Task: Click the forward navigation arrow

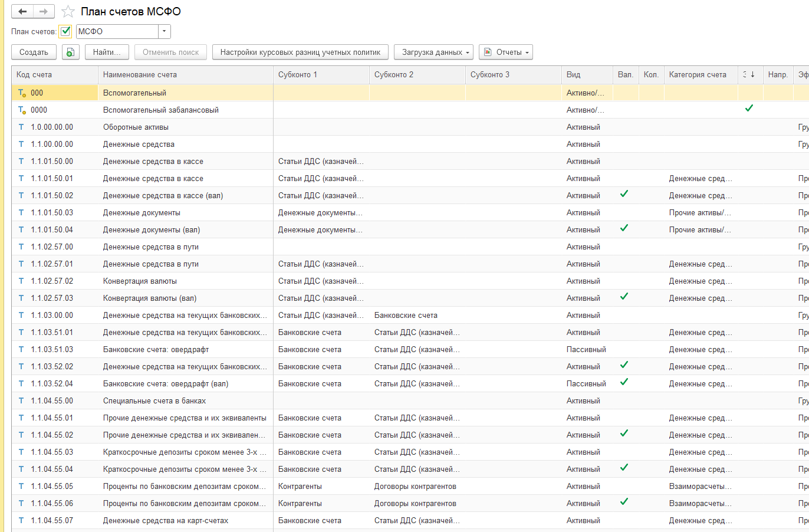Action: tap(44, 11)
